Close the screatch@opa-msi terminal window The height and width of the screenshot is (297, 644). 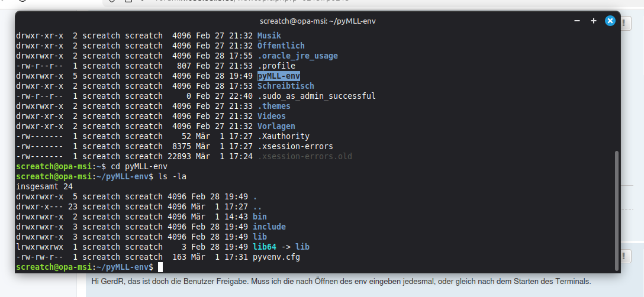pyautogui.click(x=610, y=21)
